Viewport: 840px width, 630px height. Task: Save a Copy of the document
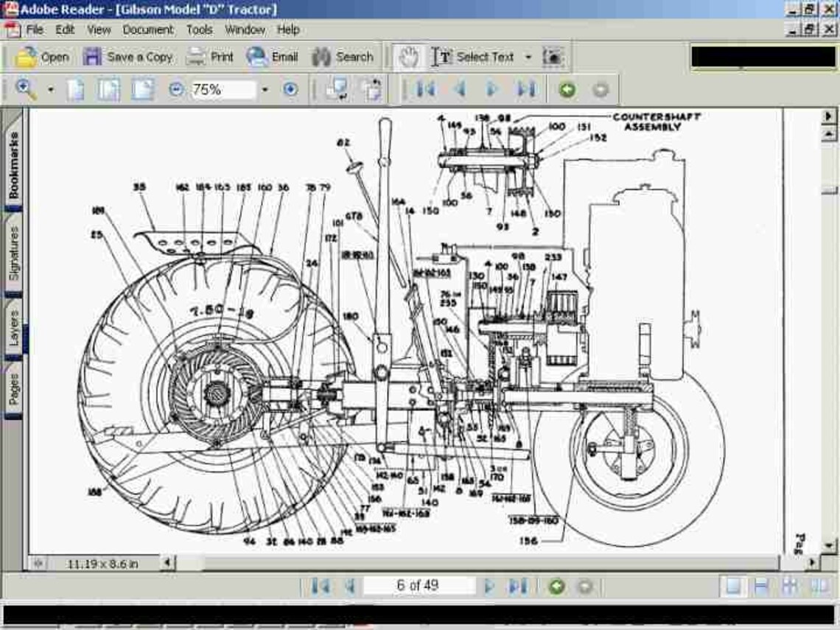pos(130,56)
